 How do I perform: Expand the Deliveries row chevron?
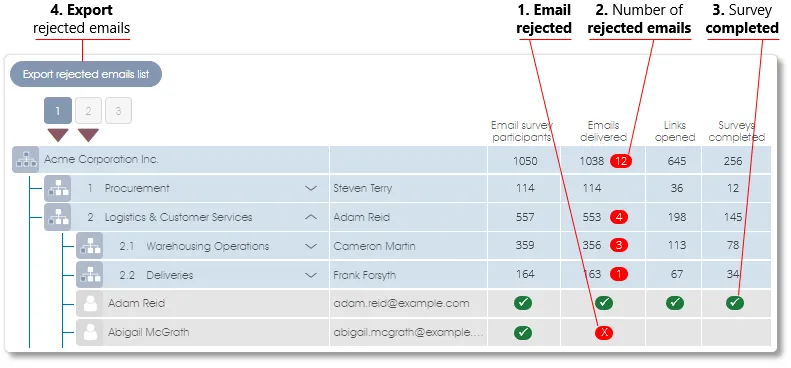[311, 275]
